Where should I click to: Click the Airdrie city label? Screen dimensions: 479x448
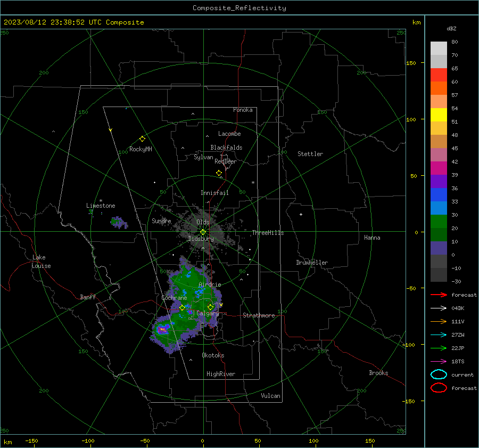pyautogui.click(x=210, y=284)
